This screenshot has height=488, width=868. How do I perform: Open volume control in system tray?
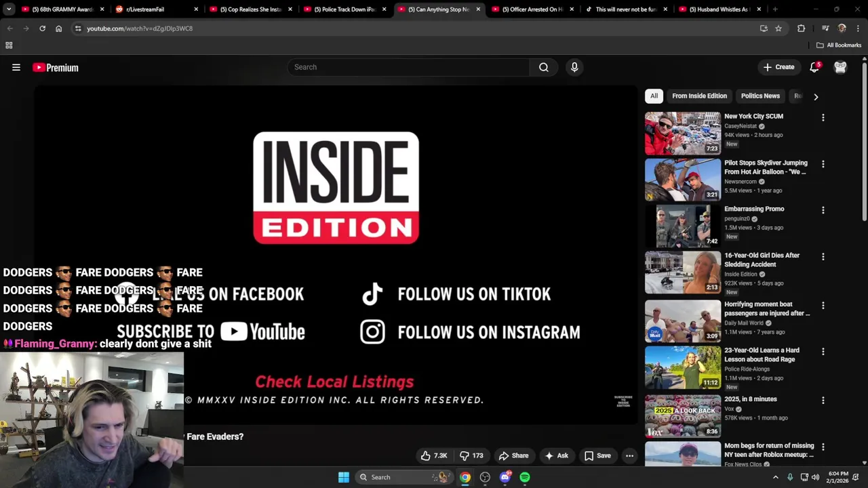click(815, 477)
